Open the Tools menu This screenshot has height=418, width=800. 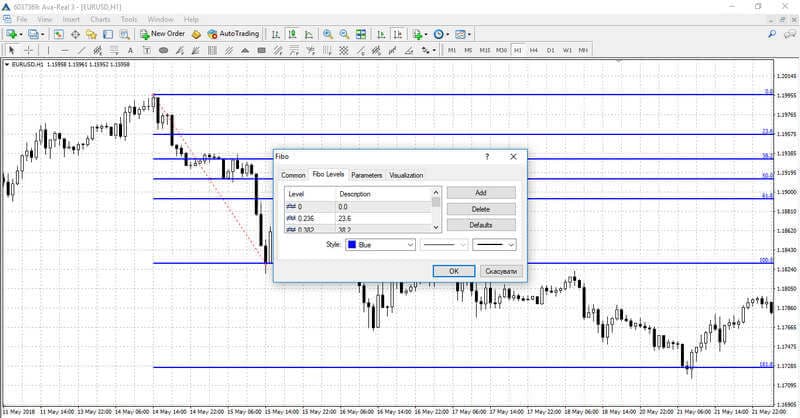(x=129, y=19)
